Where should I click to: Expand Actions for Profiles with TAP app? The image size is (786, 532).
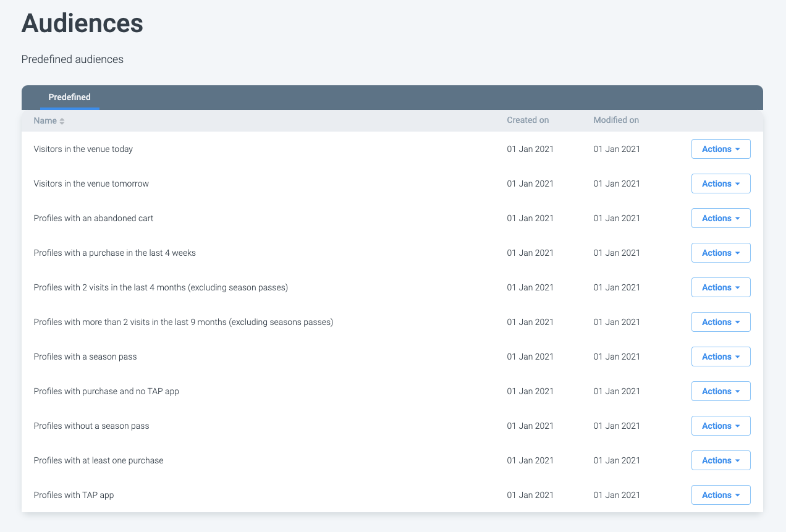click(720, 495)
